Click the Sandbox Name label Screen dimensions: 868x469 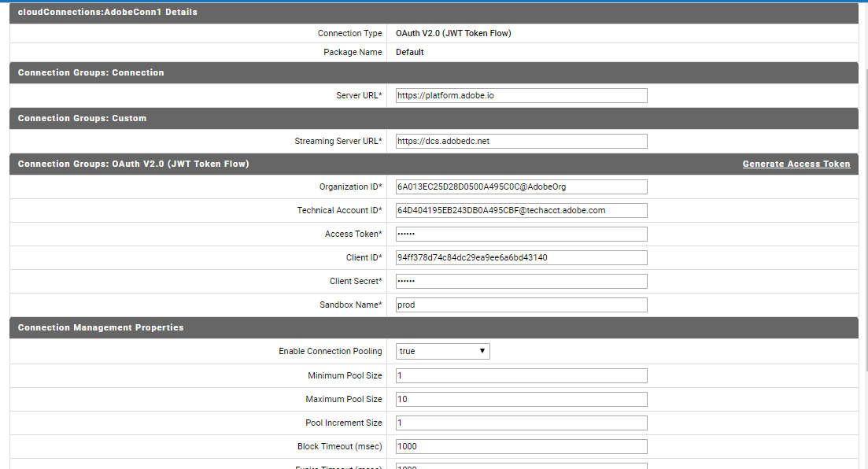pos(350,305)
